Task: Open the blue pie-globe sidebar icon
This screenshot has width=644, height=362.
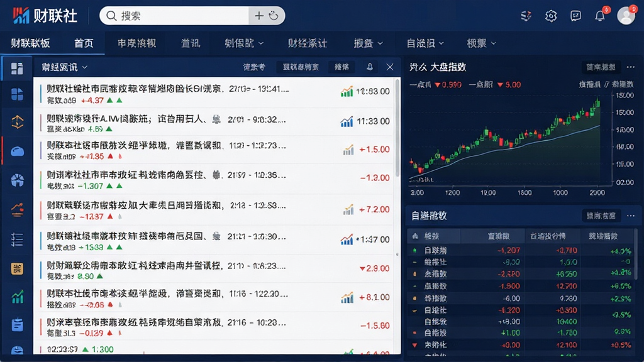Action: 17,180
